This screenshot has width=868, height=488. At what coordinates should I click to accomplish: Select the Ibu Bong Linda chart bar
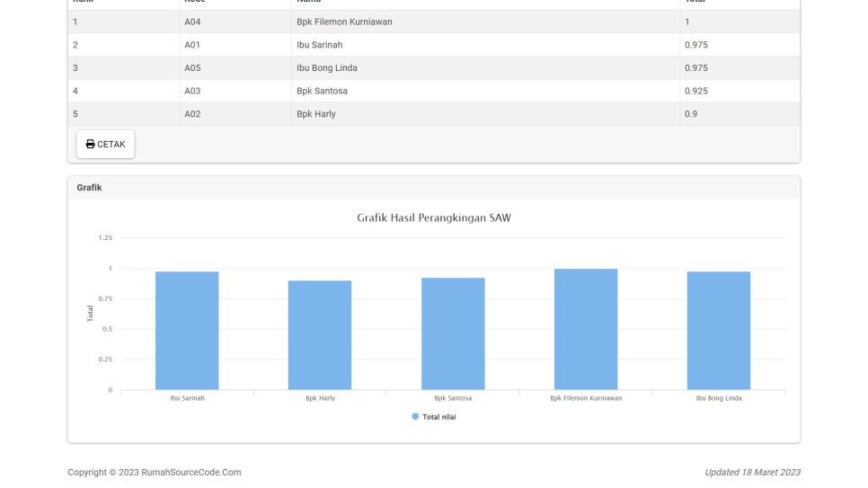point(719,330)
